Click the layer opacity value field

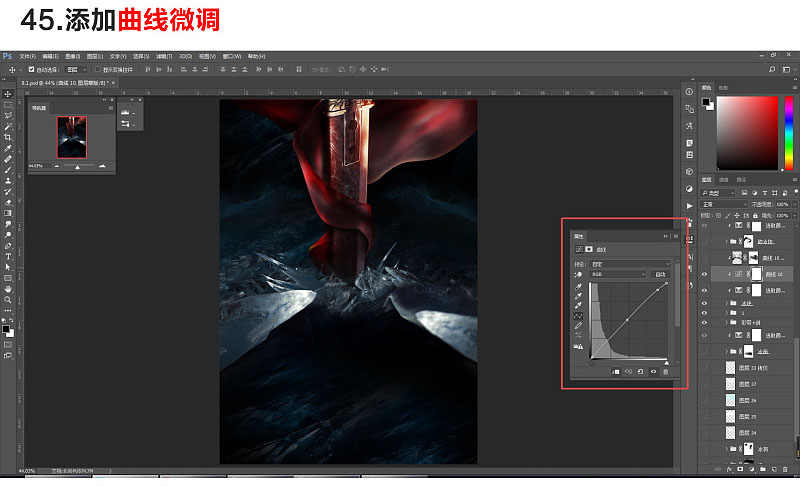click(x=782, y=204)
